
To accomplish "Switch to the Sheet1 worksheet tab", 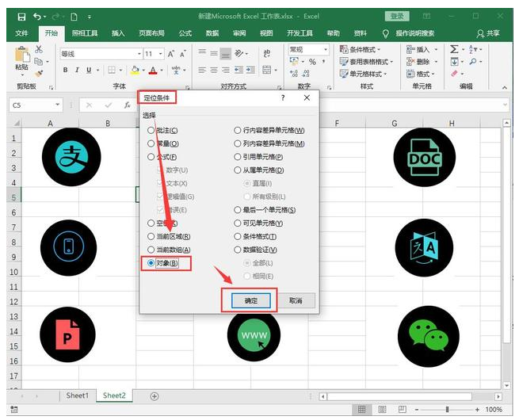I will (78, 395).
